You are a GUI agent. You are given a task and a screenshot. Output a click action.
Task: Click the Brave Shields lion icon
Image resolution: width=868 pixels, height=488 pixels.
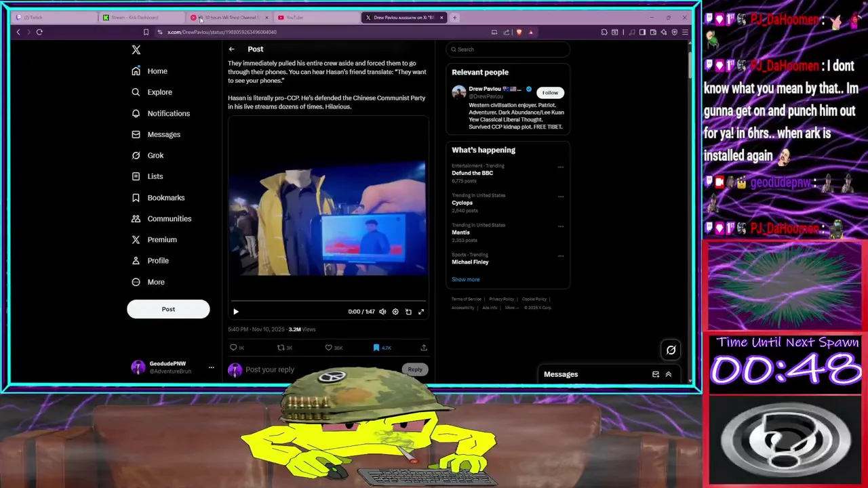519,32
